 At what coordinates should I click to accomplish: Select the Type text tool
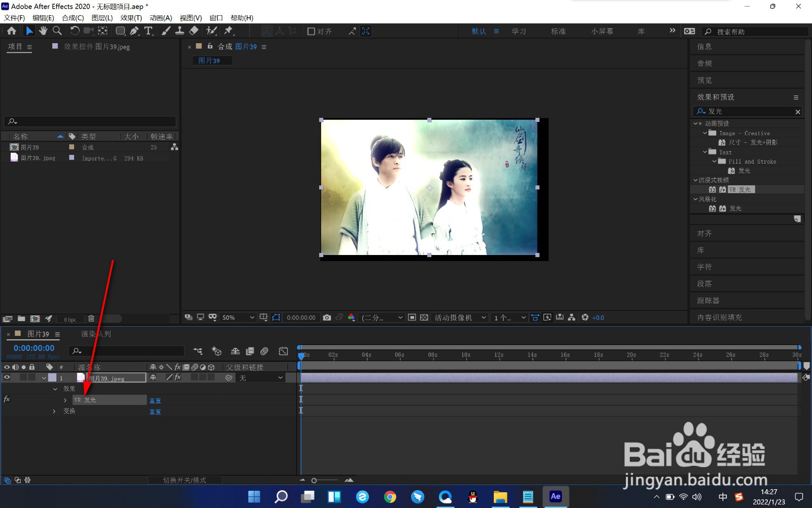[149, 31]
